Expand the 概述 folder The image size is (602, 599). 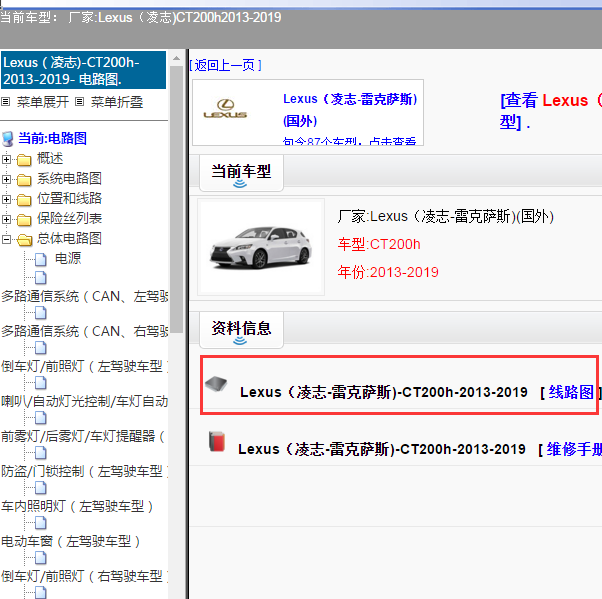(6, 159)
